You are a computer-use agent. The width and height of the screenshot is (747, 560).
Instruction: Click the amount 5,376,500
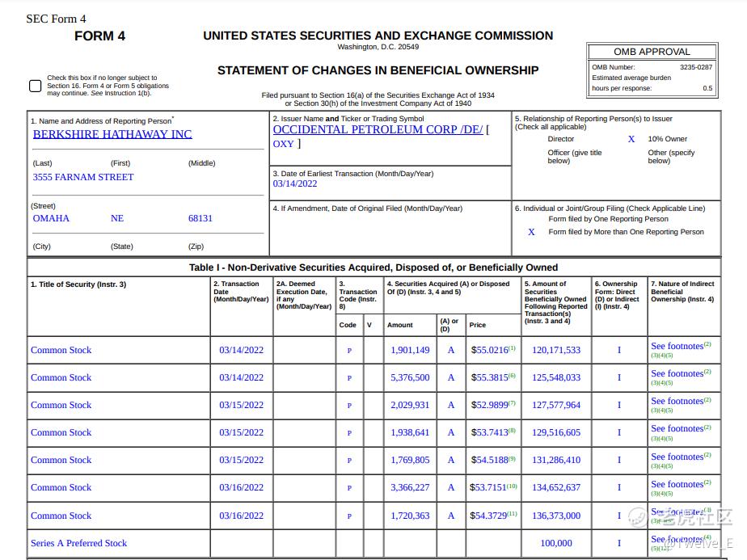[410, 377]
